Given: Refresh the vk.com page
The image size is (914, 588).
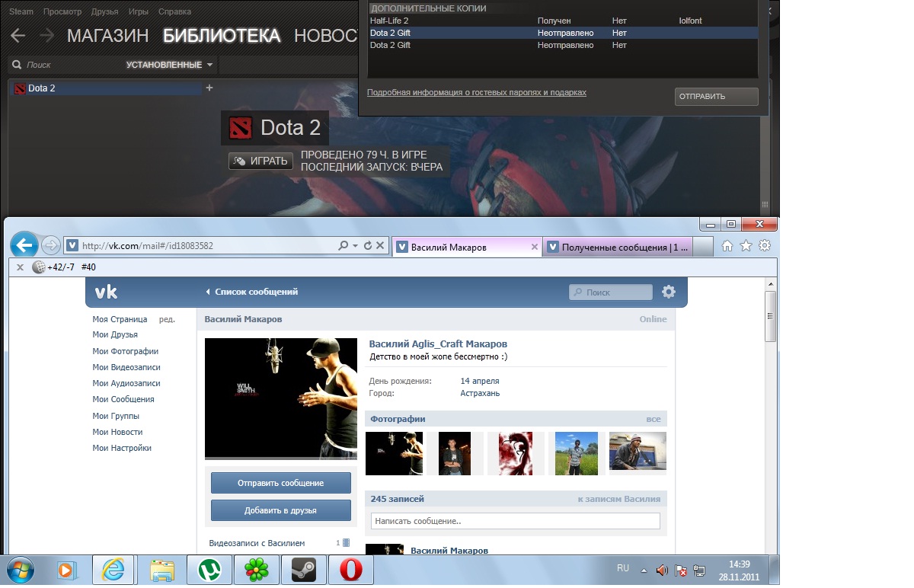Looking at the screenshot, I should tap(368, 245).
